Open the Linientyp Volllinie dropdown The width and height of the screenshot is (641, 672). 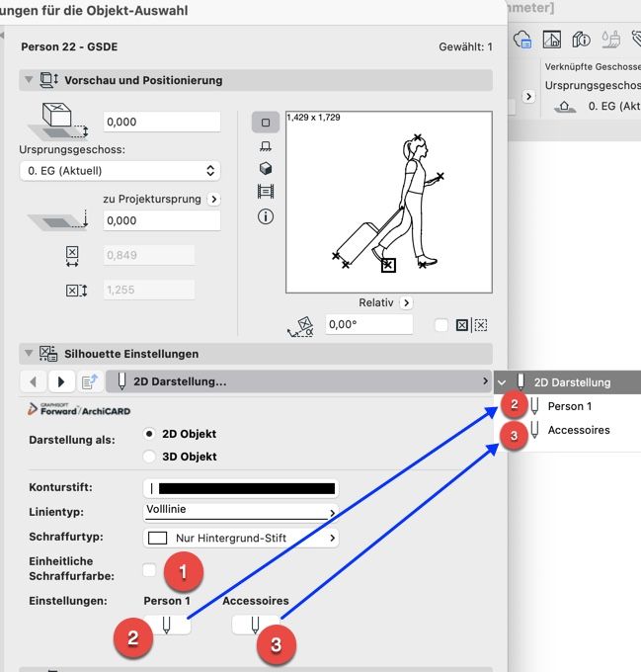coord(241,512)
